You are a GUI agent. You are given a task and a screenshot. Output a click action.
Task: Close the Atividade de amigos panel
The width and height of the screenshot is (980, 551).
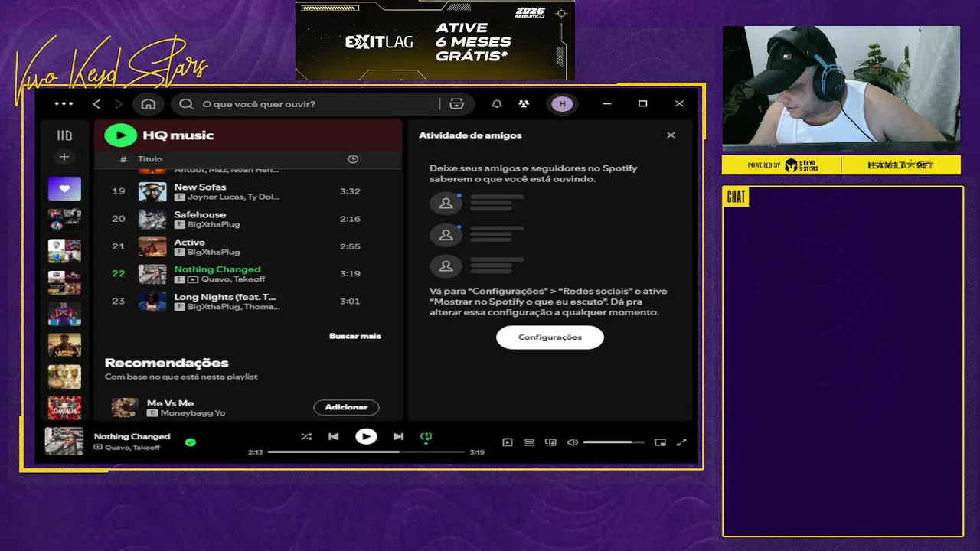click(x=671, y=135)
